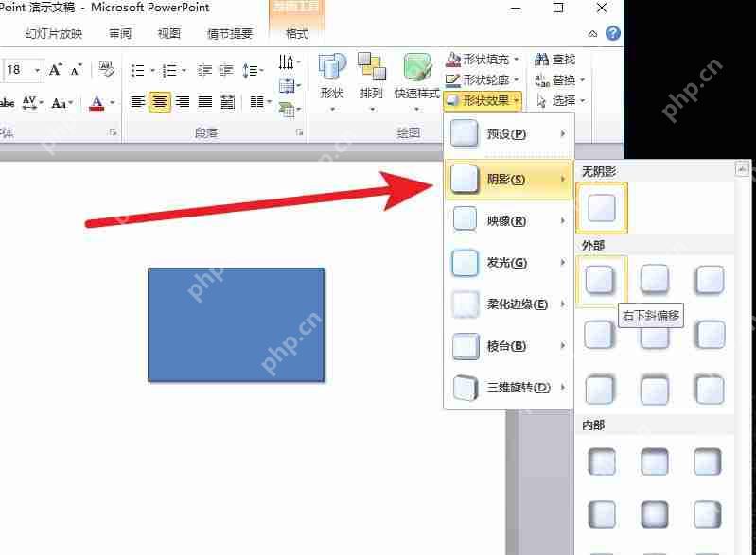Screen dimensions: 756x555
Task: Open the Change Case Aa dropdown
Action: coord(62,103)
